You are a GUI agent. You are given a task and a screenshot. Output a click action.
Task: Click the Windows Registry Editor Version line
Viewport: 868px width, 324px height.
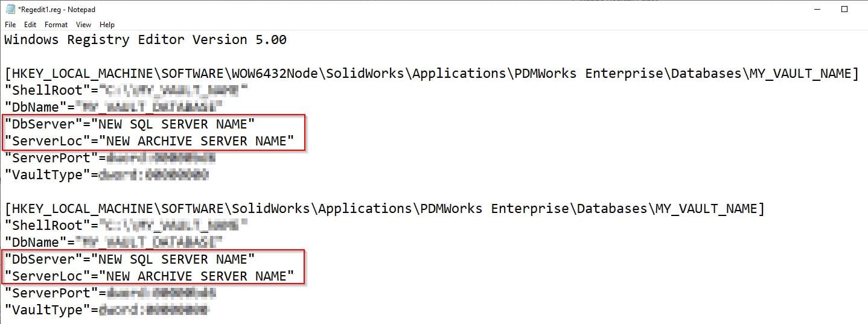[x=145, y=40]
